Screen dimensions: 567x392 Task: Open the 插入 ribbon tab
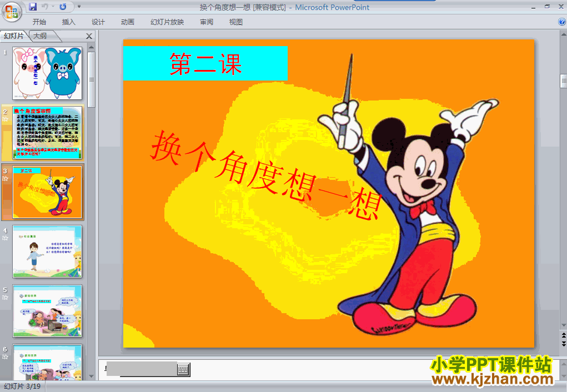69,22
